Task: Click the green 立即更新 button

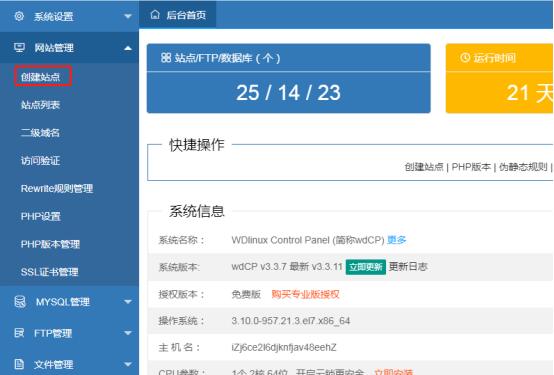Action: coord(366,267)
